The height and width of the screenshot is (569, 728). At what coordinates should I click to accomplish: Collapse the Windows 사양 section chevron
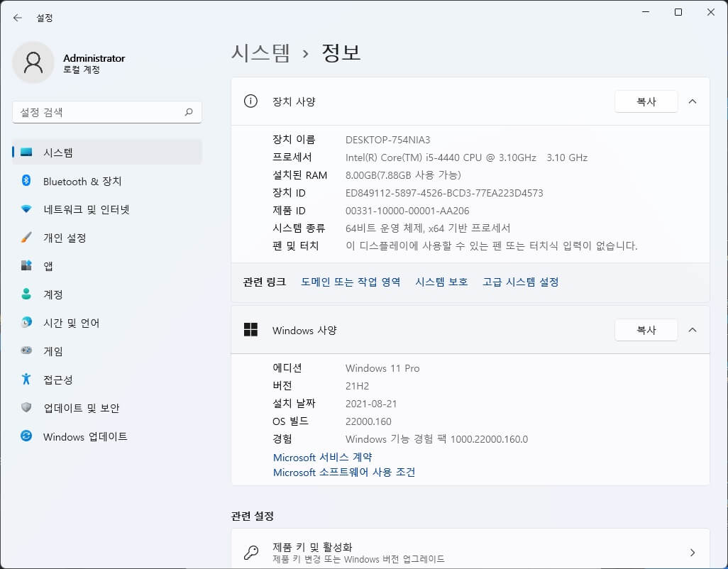(x=693, y=329)
